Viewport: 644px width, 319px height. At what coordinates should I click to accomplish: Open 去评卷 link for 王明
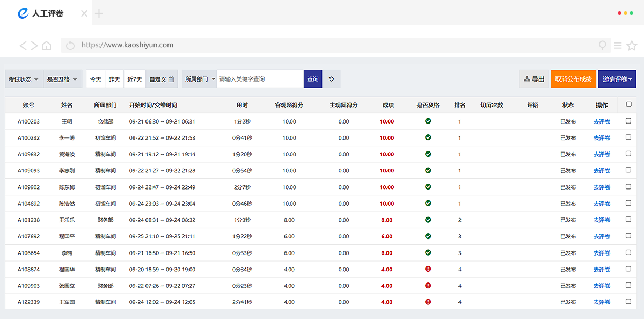click(x=602, y=122)
